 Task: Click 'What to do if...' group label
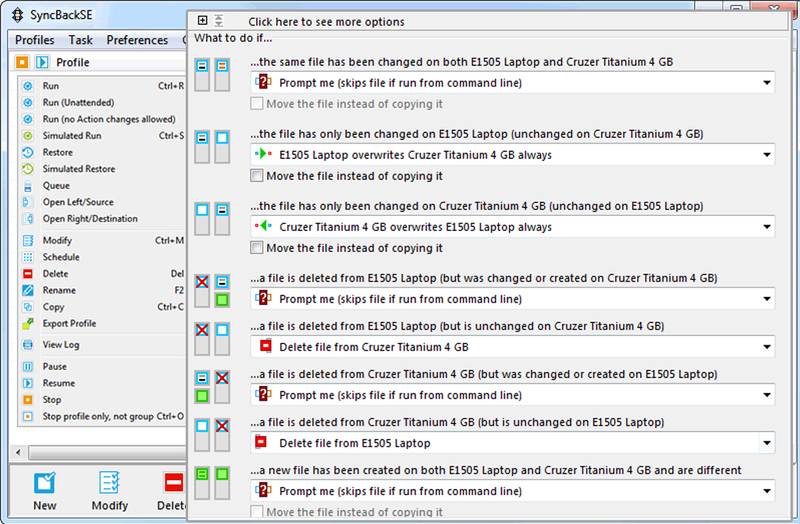[233, 38]
